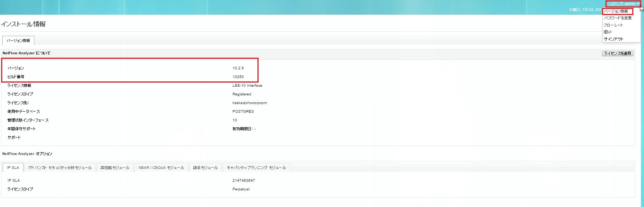Choose パスワードを変更 from the menu

coord(618,18)
